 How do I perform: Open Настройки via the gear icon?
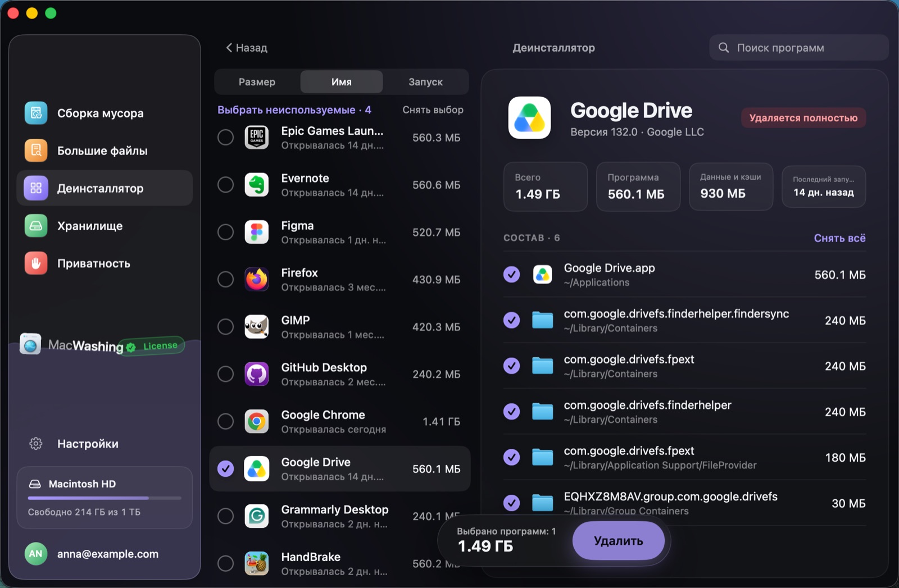tap(36, 444)
